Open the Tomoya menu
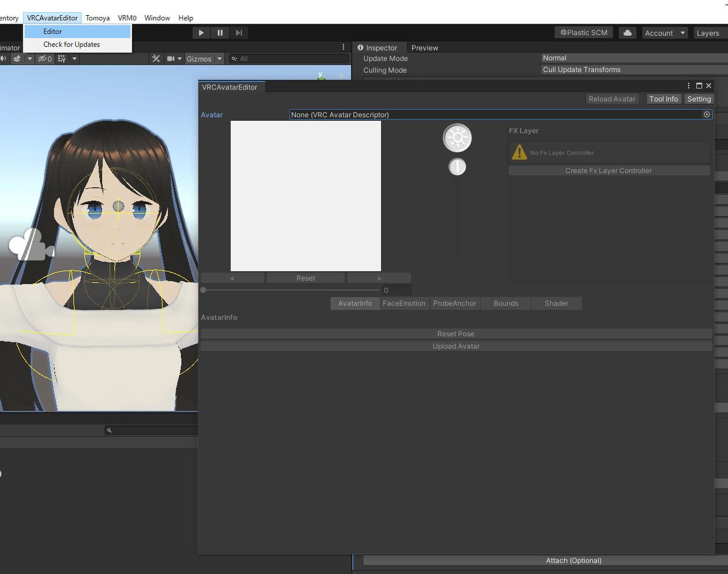The height and width of the screenshot is (574, 728). coord(98,18)
